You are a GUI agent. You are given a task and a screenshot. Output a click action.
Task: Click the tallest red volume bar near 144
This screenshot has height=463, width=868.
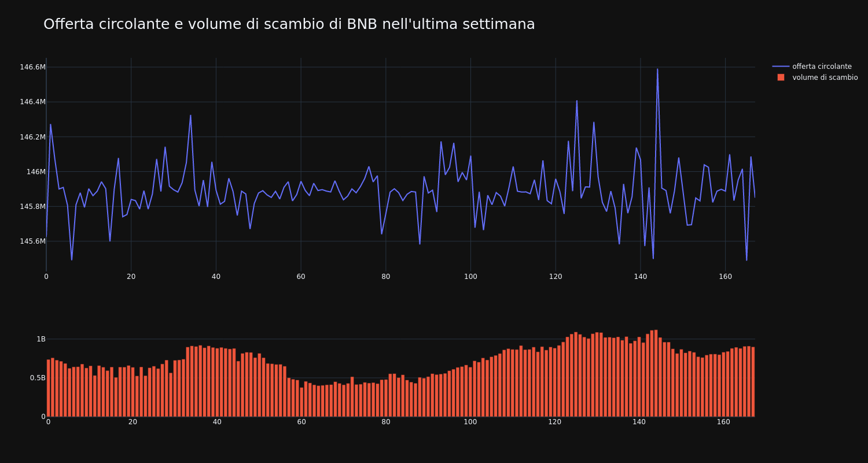[656, 373]
